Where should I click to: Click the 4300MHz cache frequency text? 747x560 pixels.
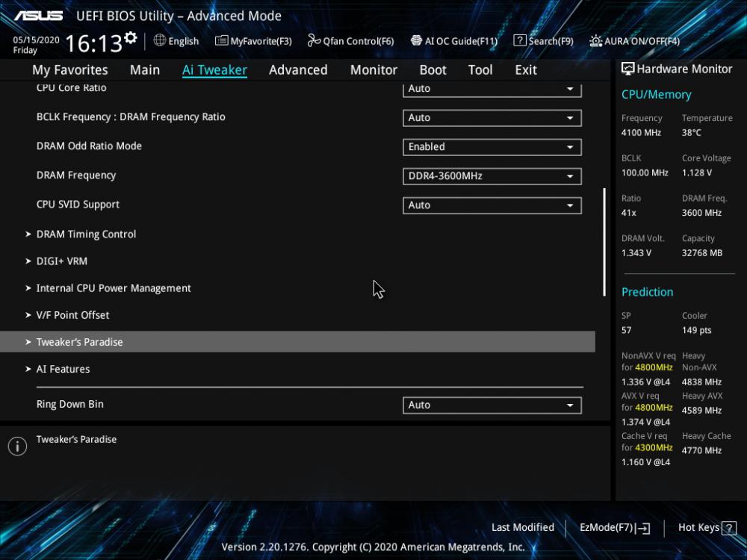(x=654, y=447)
